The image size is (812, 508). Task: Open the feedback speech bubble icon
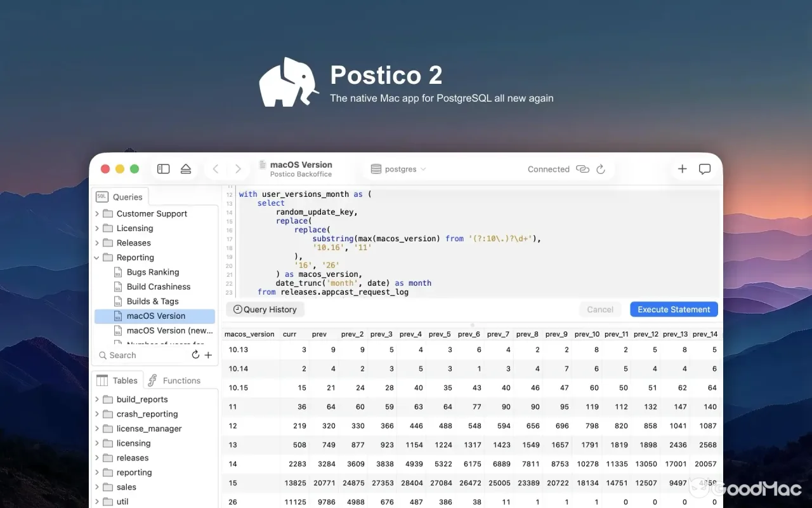coord(705,169)
